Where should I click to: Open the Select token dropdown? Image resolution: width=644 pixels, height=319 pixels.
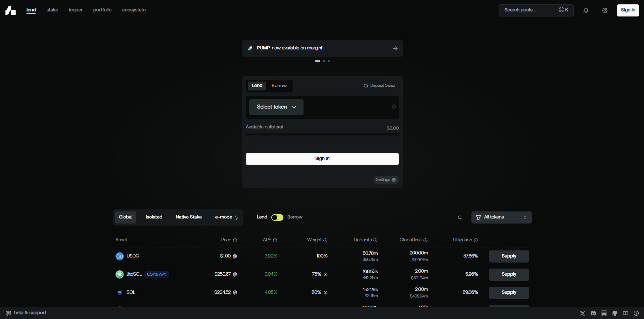(x=276, y=107)
